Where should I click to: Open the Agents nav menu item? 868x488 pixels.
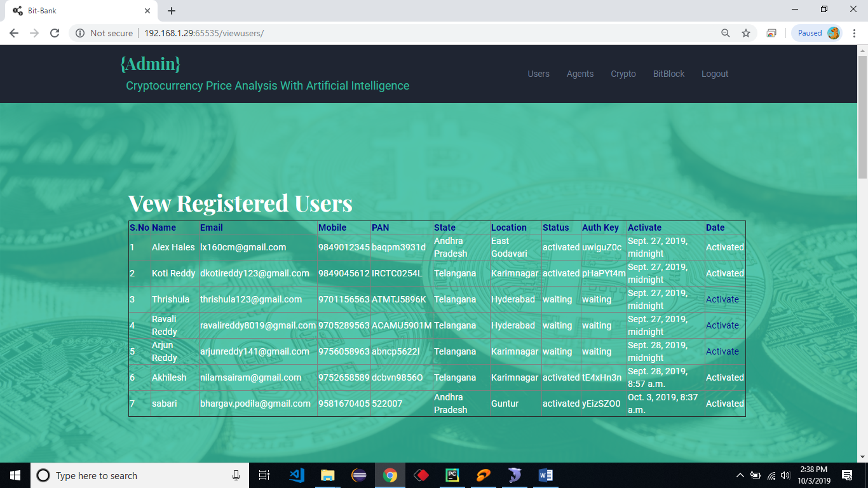point(580,74)
